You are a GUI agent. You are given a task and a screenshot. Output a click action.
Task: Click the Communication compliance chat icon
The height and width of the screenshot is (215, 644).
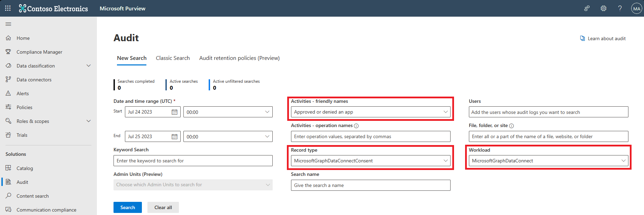[x=8, y=210]
